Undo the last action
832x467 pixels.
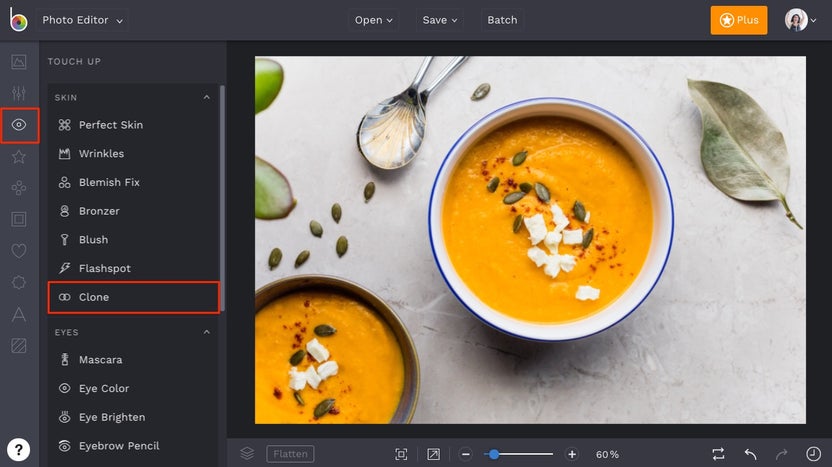(750, 454)
